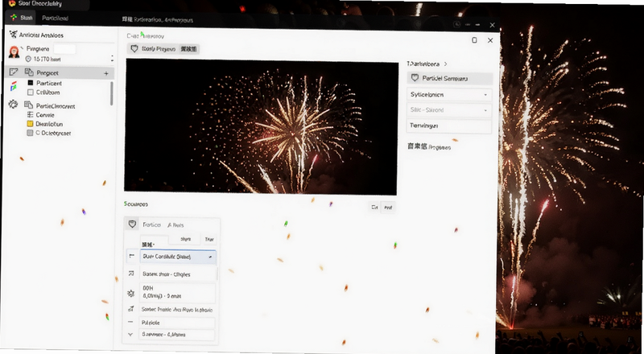644x354 pixels.
Task: Click the '00H' value field
Action: coord(178,292)
